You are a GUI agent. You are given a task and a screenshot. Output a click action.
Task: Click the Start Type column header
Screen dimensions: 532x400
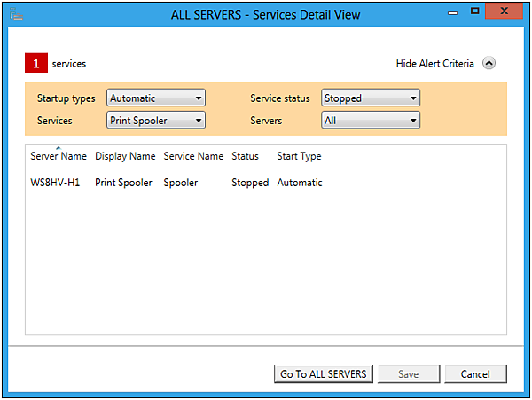(299, 156)
